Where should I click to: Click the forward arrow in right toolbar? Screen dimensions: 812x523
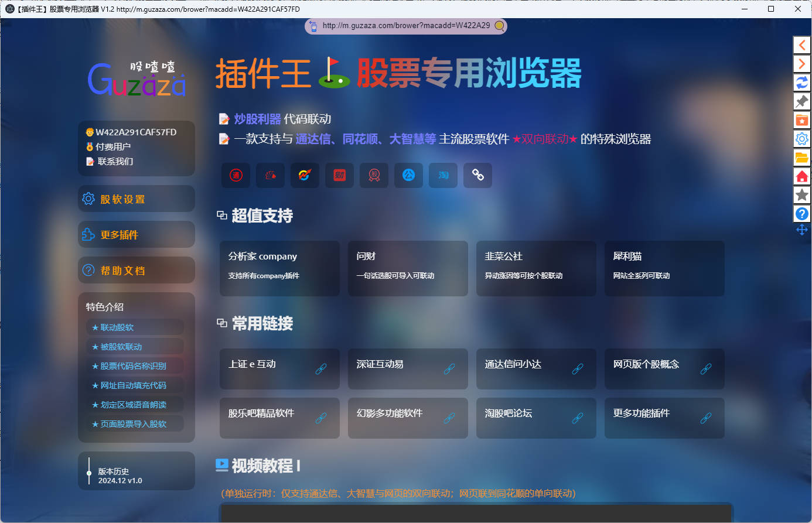pyautogui.click(x=801, y=64)
